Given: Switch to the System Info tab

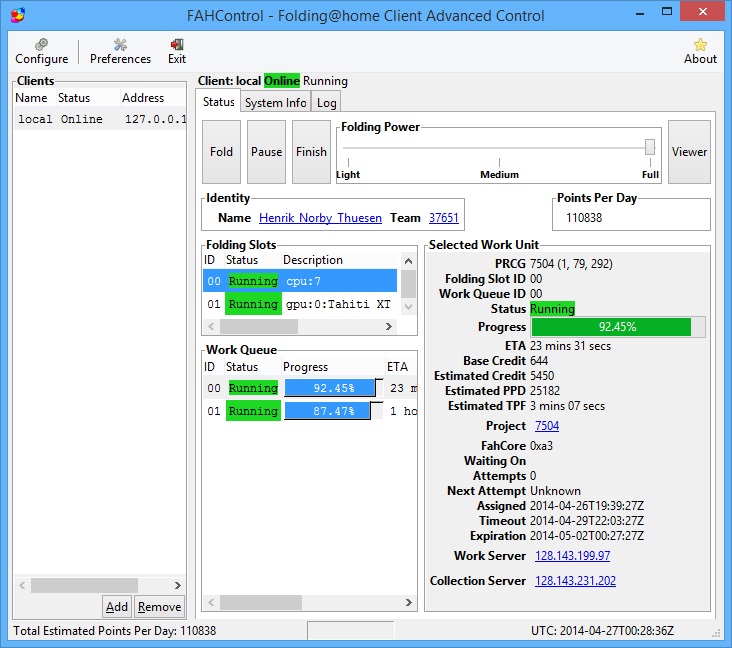Looking at the screenshot, I should click(x=275, y=103).
